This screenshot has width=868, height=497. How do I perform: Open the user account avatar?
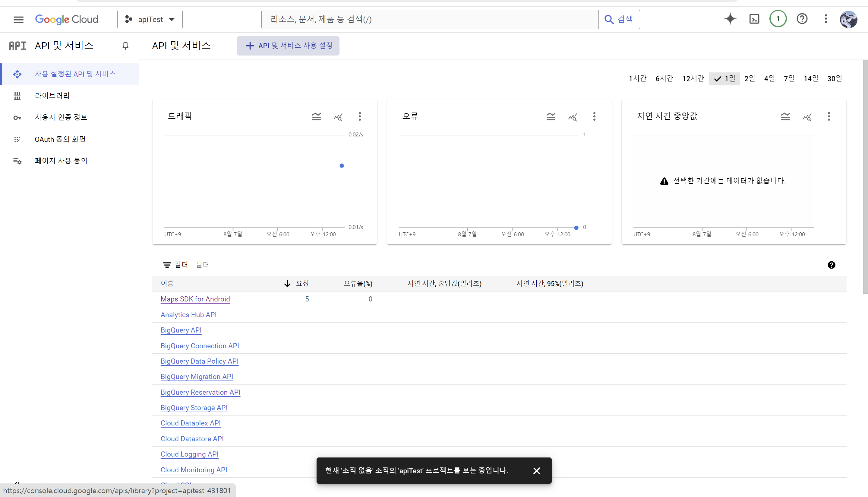pos(848,19)
